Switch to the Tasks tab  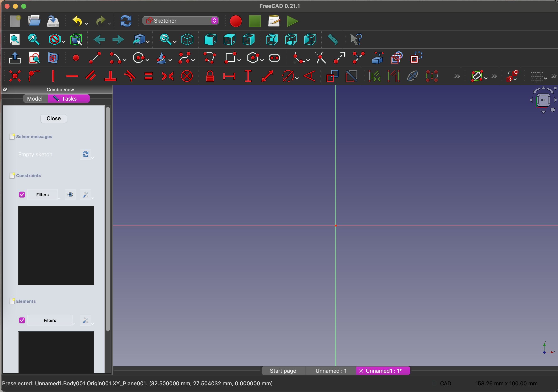(69, 99)
